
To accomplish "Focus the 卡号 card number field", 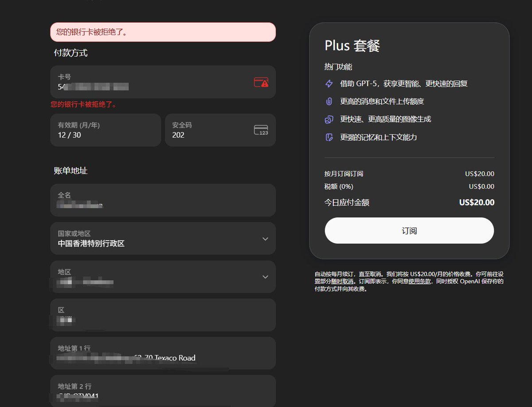I will 163,82.
